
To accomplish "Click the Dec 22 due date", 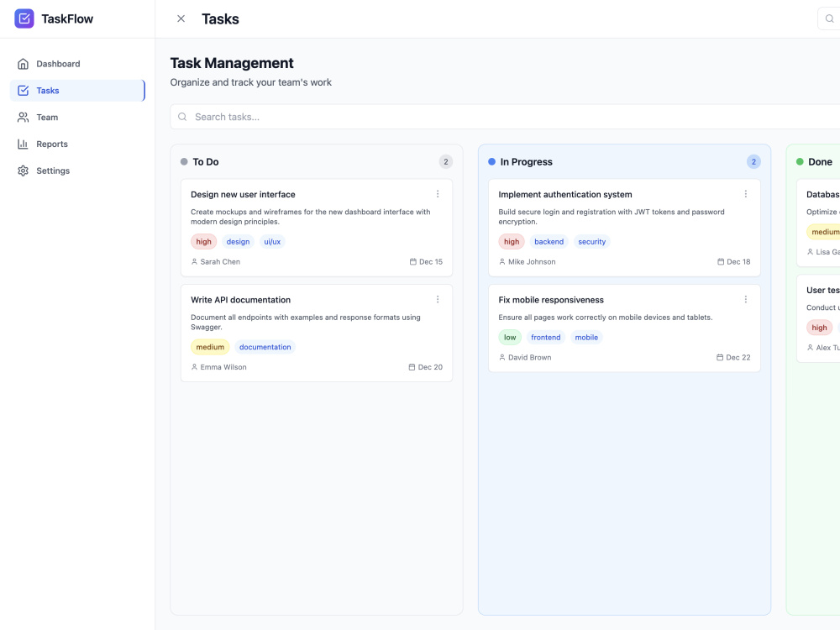I will pos(738,358).
